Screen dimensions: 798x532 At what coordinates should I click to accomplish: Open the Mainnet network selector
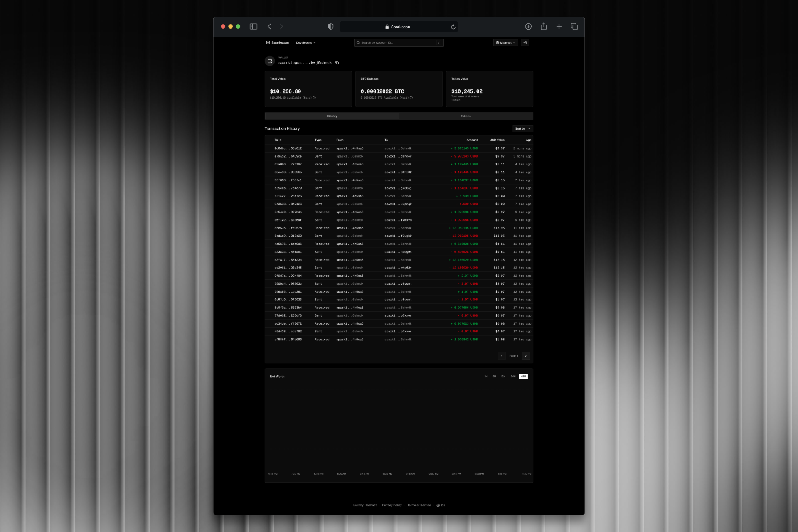tap(505, 42)
